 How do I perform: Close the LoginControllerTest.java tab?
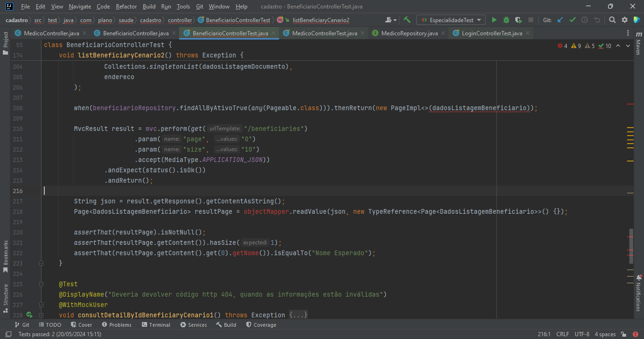point(528,33)
